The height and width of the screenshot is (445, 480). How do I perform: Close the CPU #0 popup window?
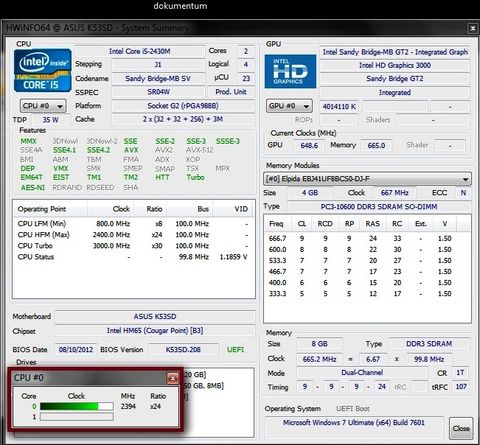click(x=173, y=378)
